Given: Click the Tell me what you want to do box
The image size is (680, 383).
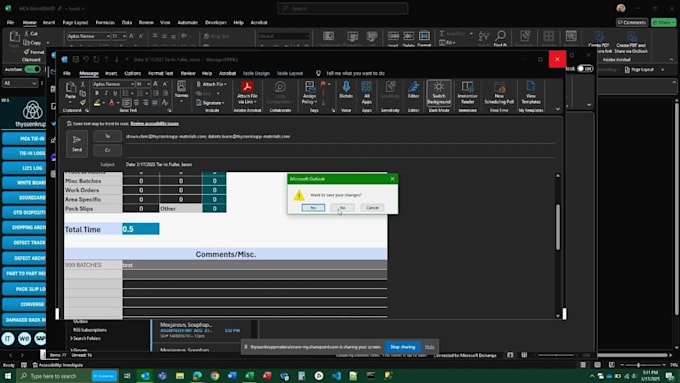Looking at the screenshot, I should click(x=355, y=73).
